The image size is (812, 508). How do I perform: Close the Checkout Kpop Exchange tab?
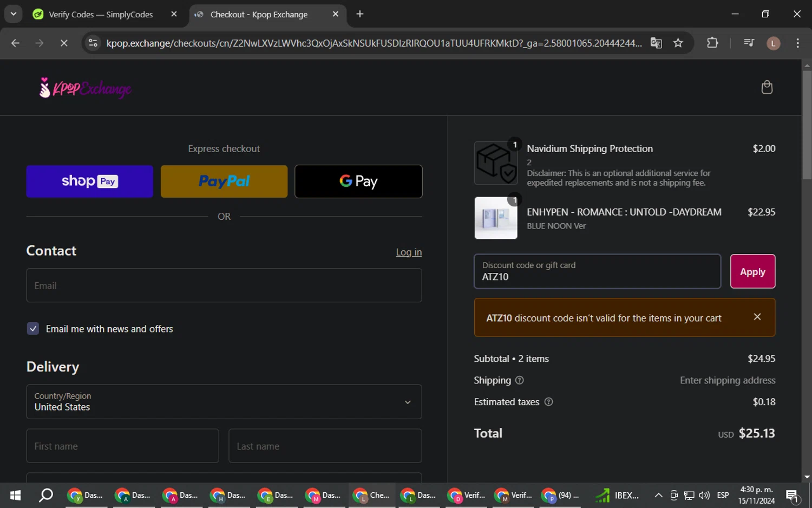(x=336, y=14)
